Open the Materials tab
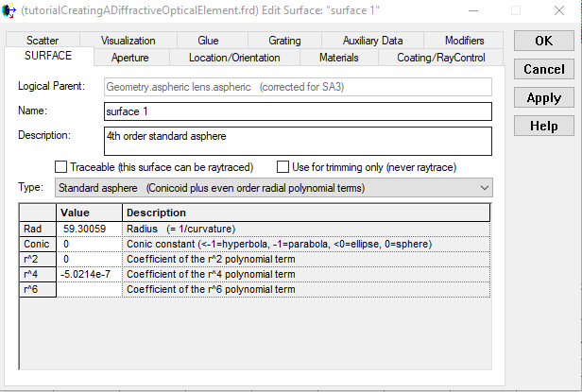The height and width of the screenshot is (392, 582). tap(338, 58)
